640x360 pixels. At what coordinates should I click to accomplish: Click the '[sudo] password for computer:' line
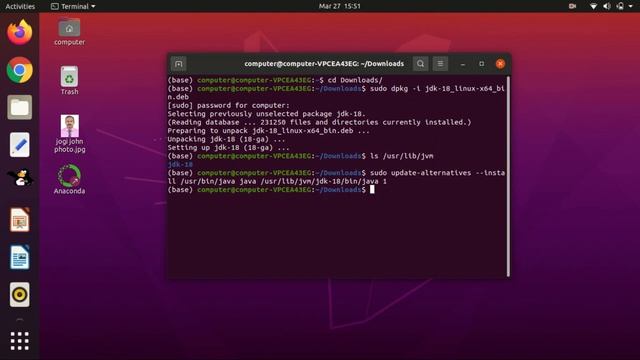tap(228, 105)
